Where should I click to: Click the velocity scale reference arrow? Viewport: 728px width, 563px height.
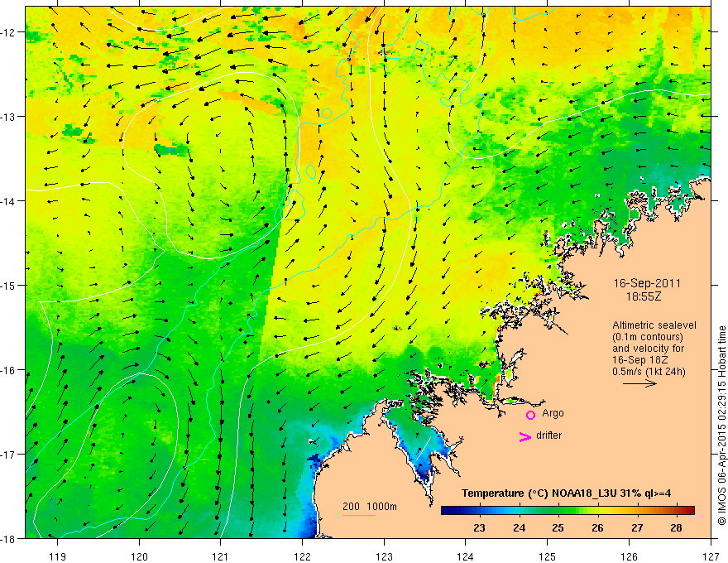(639, 383)
